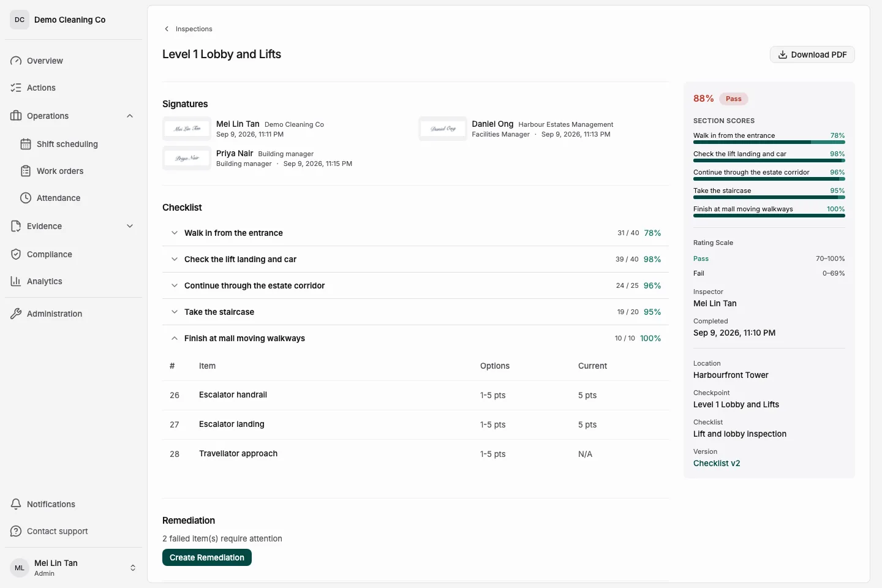Click the Operations building icon
882x588 pixels.
(x=16, y=116)
